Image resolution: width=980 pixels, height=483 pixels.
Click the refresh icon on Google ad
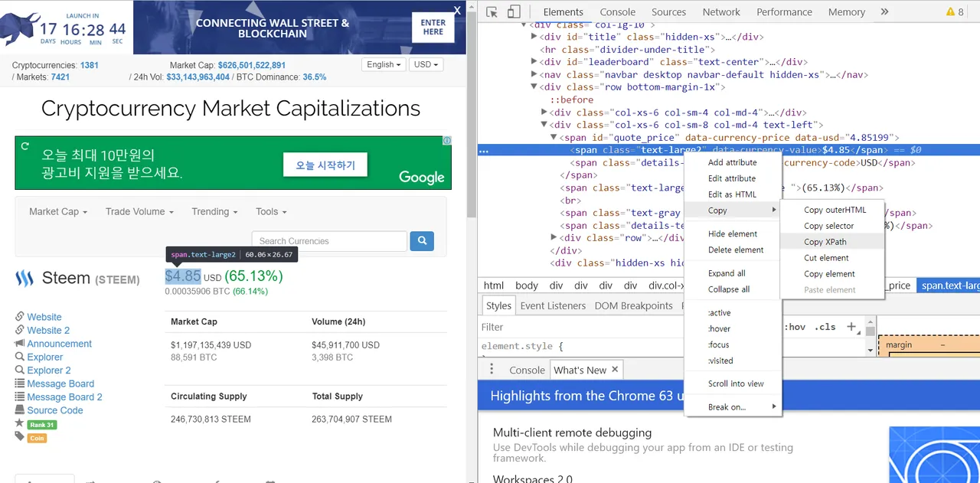(x=24, y=145)
